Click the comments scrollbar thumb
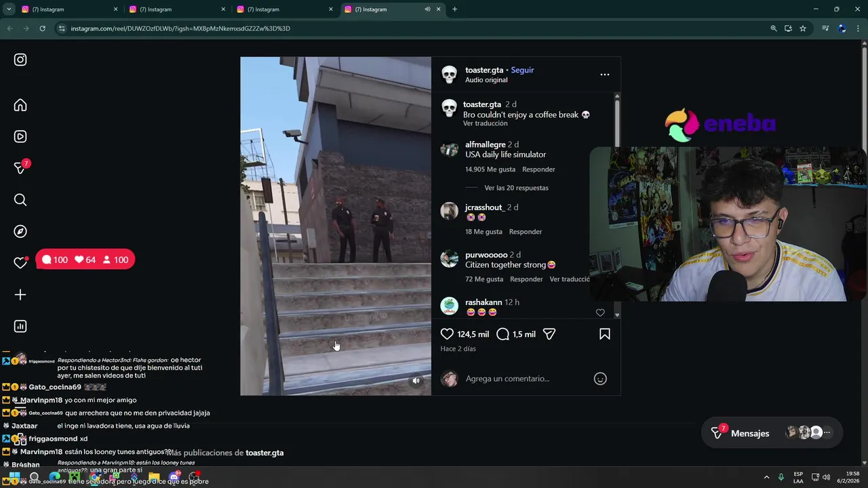Viewport: 868px width, 488px height. pos(617,123)
